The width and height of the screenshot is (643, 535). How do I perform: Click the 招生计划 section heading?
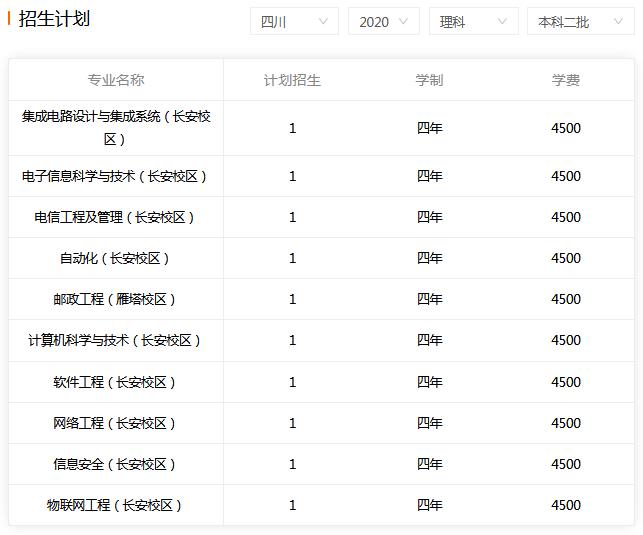point(54,19)
